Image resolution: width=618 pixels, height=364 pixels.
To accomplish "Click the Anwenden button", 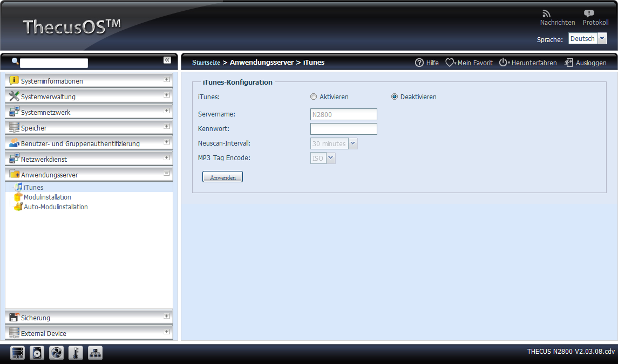I will tap(223, 177).
